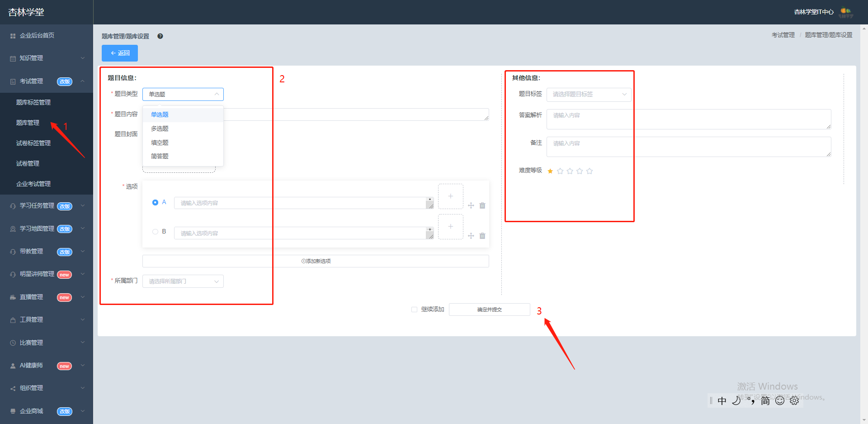Click the option A content field
The width and height of the screenshot is (868, 424).
point(304,203)
